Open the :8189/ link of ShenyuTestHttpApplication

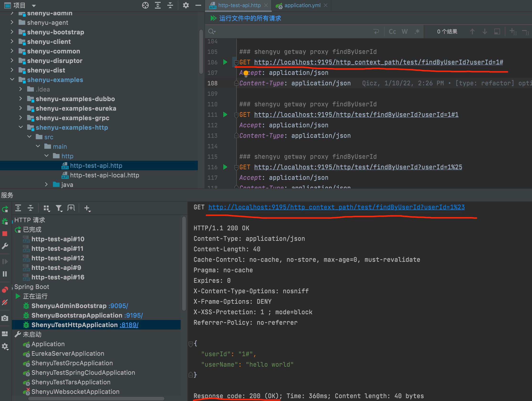click(x=129, y=325)
